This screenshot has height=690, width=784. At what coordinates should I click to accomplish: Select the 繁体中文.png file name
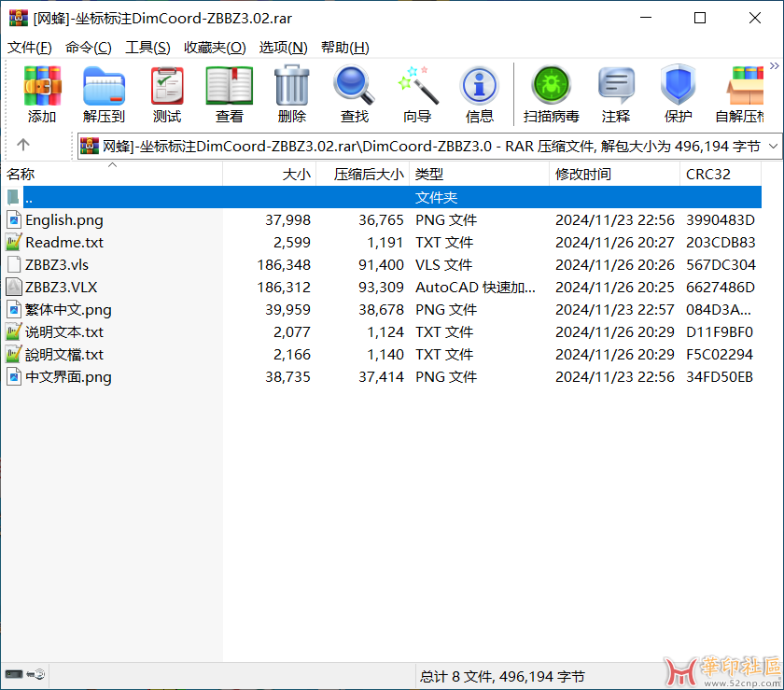(68, 310)
